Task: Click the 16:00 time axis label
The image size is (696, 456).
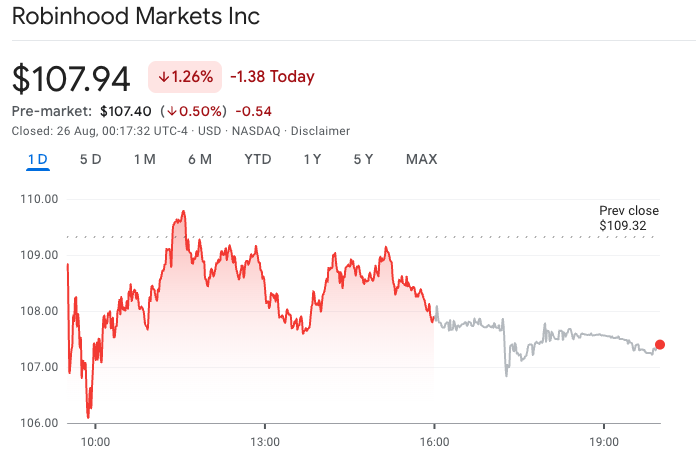Action: (x=433, y=441)
